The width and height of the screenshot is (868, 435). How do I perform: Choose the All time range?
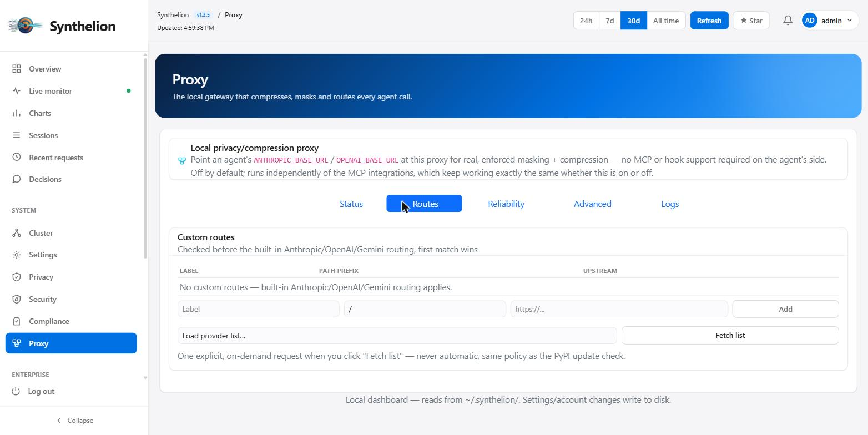(666, 21)
